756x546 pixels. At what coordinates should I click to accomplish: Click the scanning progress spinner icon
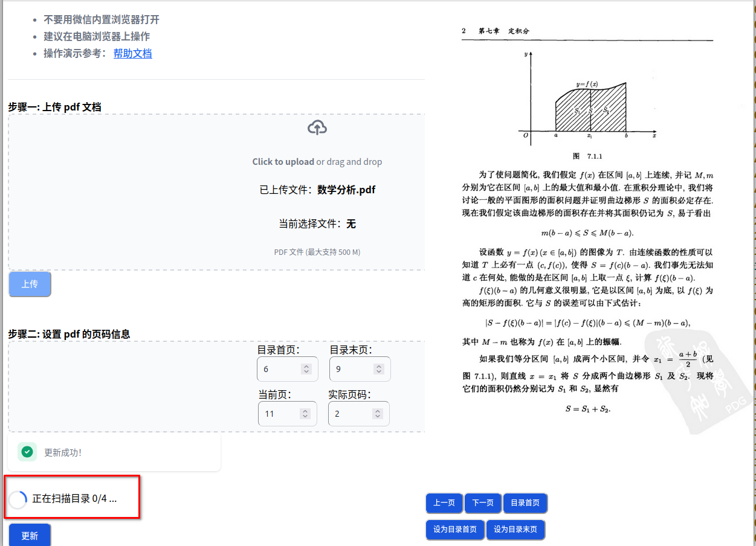click(18, 499)
